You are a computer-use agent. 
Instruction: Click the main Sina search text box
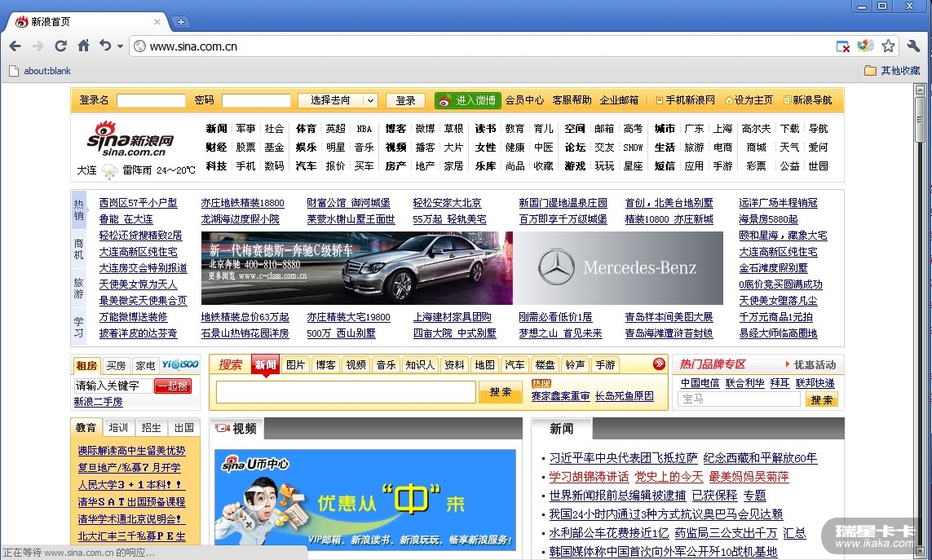346,392
